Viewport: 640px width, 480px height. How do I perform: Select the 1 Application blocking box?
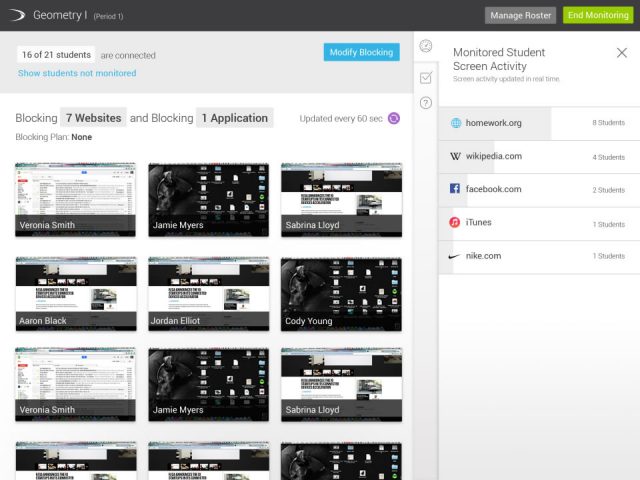234,118
